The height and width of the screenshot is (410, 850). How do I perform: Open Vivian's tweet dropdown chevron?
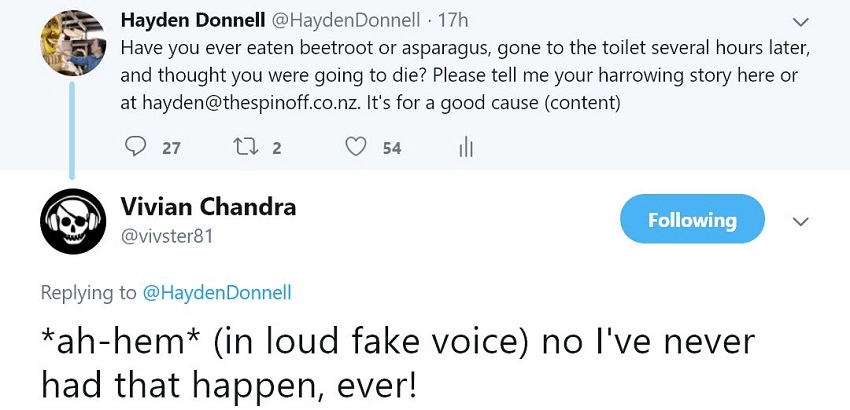(x=800, y=221)
